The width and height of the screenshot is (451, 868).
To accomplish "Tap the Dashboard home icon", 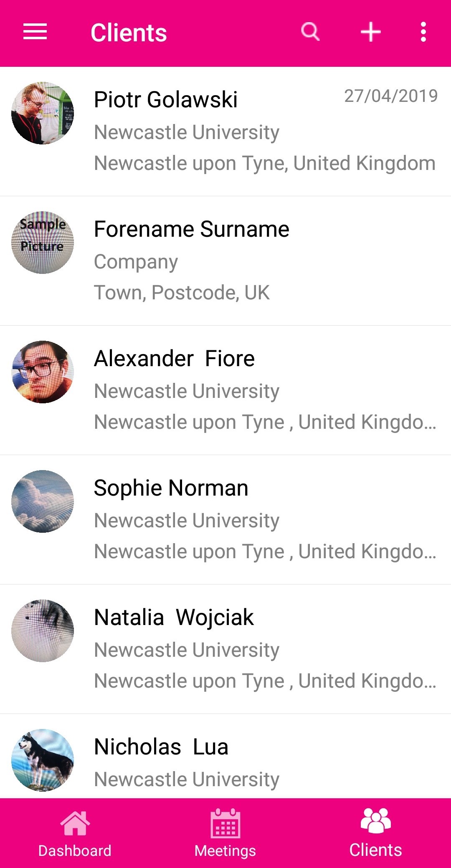I will 75,823.
